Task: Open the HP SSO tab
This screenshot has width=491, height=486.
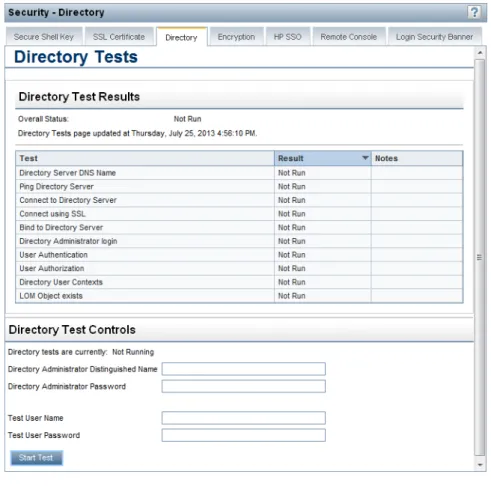Action: (x=288, y=37)
